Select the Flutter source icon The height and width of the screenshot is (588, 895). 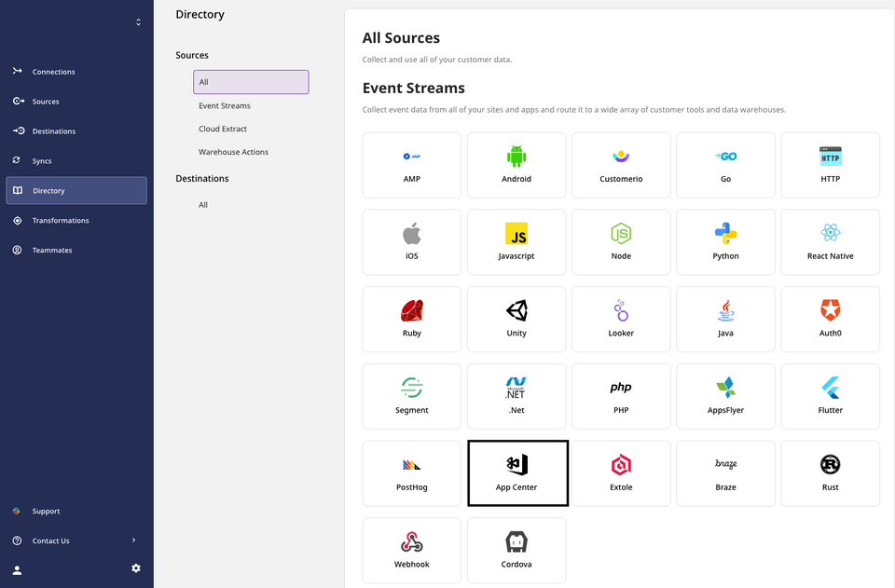coord(830,388)
